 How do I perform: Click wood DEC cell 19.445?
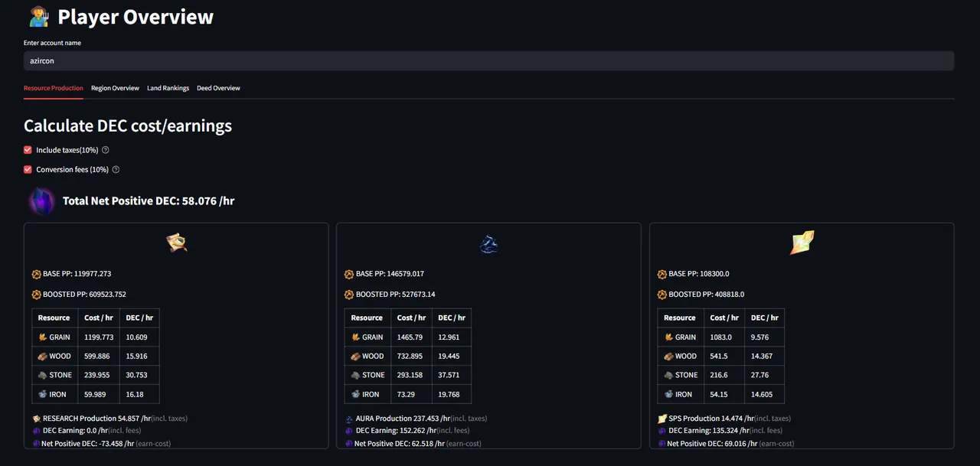click(x=452, y=356)
